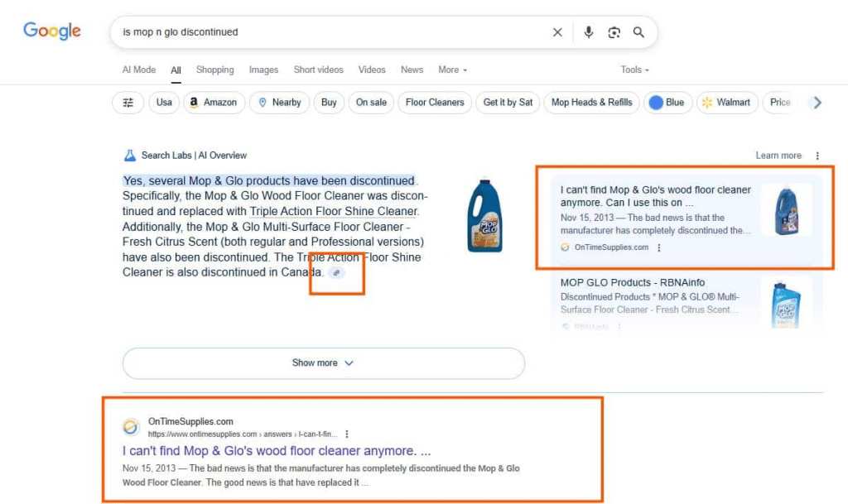The image size is (848, 504).
Task: Choose the Floor Cleaners filter chip
Action: point(435,103)
